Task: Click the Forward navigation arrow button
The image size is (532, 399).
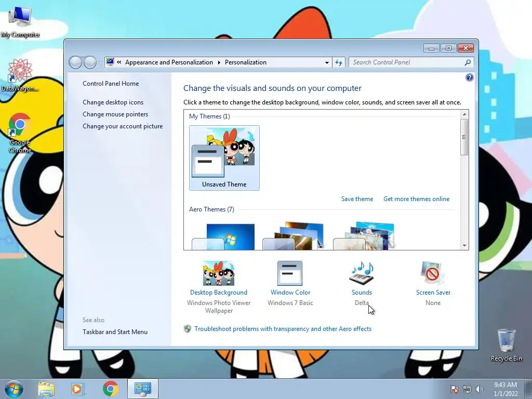Action: point(90,62)
